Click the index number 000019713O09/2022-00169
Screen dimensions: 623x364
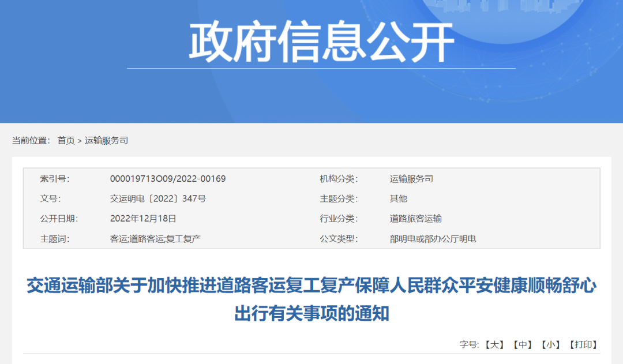[x=168, y=179]
